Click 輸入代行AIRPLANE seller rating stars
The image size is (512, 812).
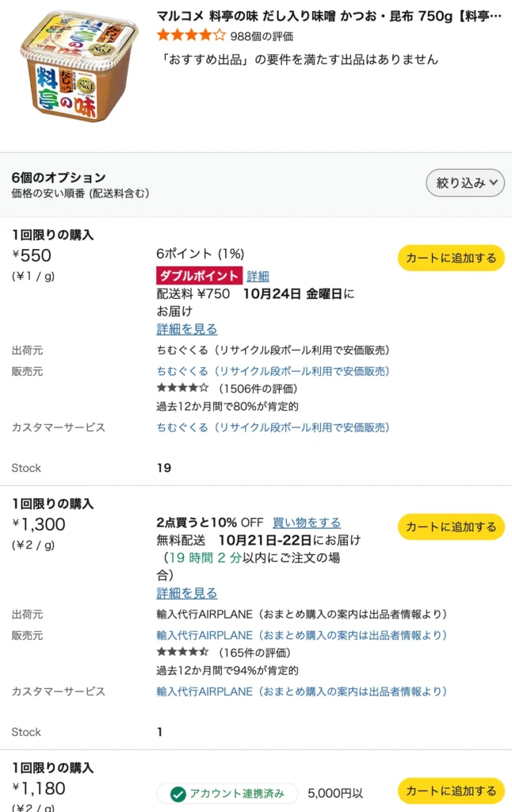[x=182, y=652]
